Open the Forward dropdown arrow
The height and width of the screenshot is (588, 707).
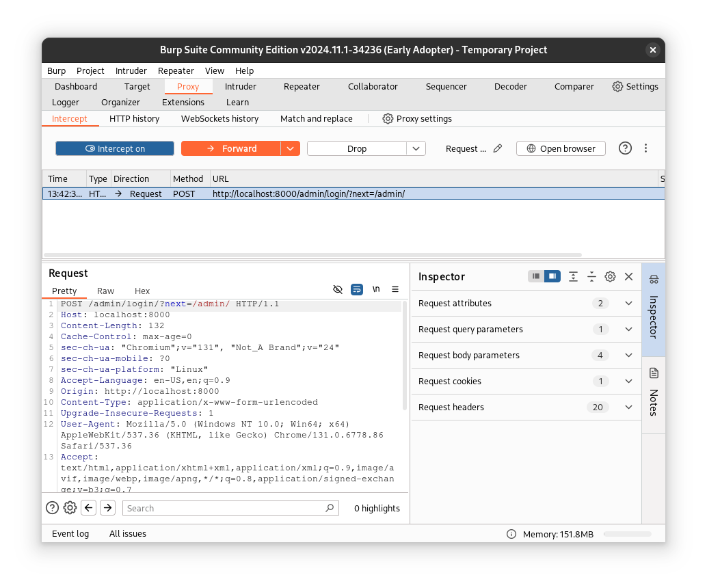point(291,149)
